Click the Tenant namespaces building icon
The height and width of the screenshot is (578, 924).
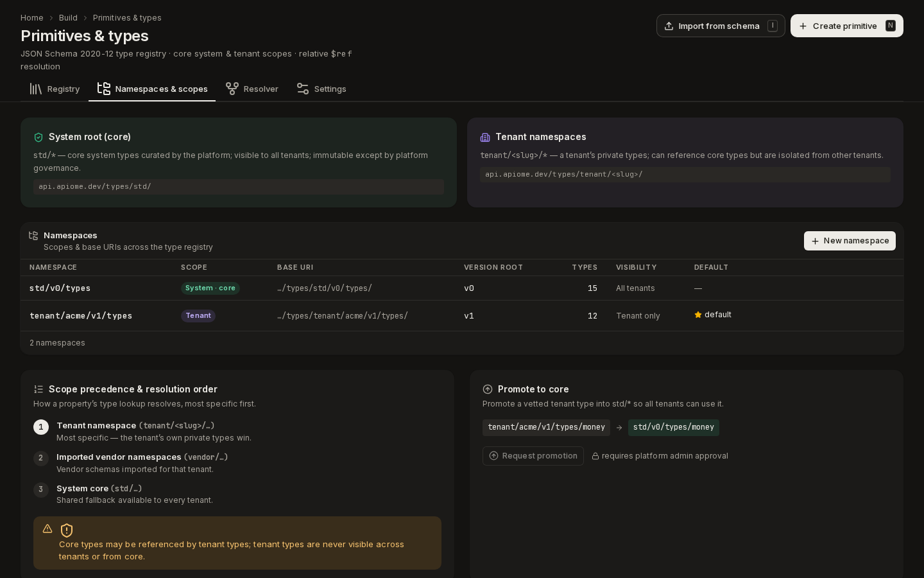pyautogui.click(x=485, y=137)
